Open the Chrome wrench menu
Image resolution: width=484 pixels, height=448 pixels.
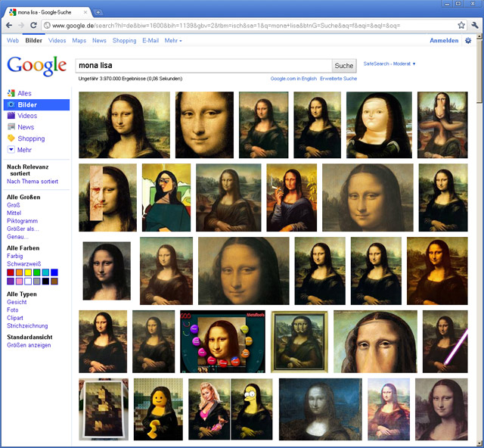coord(475,25)
